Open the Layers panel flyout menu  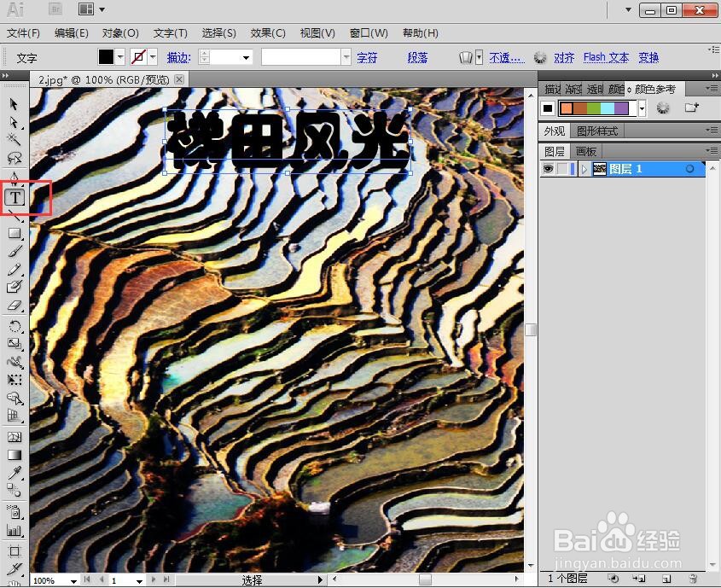point(712,151)
